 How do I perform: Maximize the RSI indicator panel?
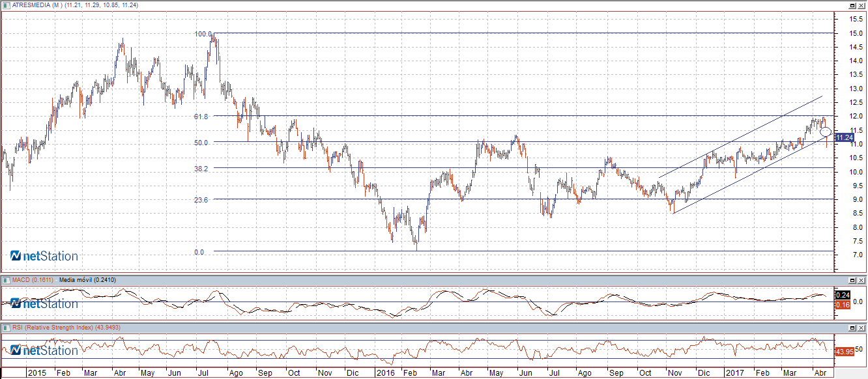point(852,328)
